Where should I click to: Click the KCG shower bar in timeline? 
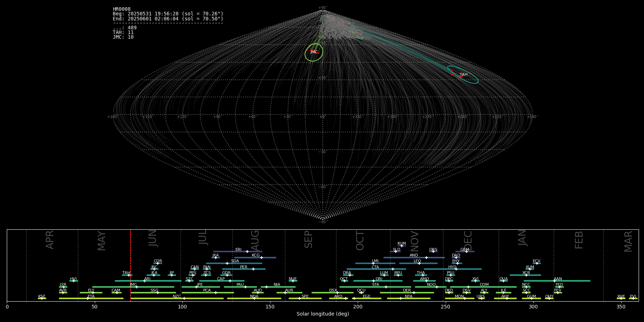(255, 257)
